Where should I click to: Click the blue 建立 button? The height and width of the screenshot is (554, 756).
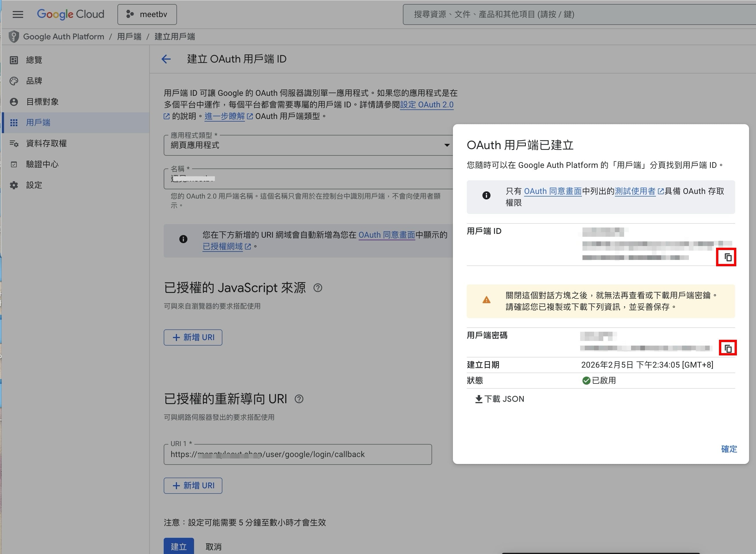[179, 546]
